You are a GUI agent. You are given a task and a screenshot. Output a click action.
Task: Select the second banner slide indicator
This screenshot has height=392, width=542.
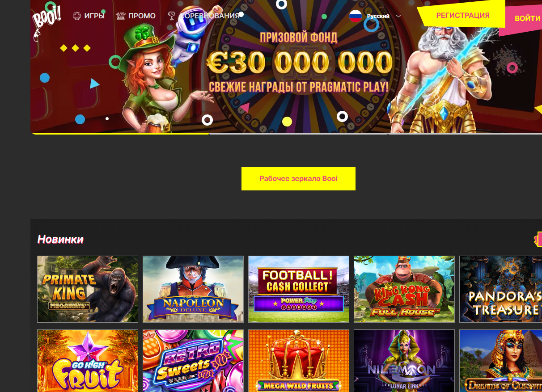(x=298, y=133)
